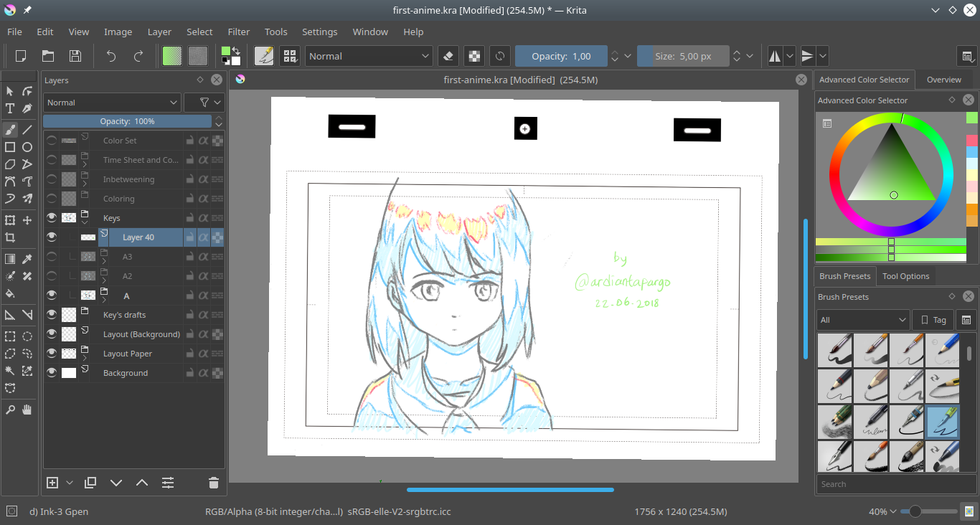Open the layer blending mode dropdown

click(x=111, y=103)
